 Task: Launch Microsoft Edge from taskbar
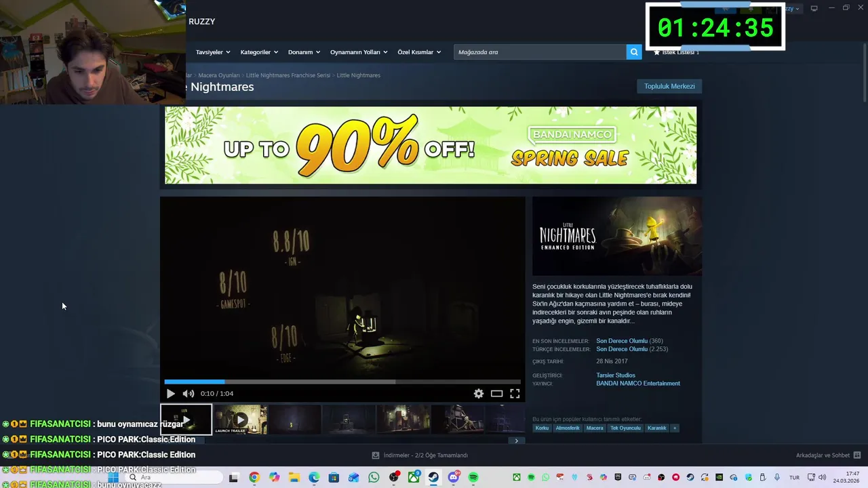click(x=314, y=477)
